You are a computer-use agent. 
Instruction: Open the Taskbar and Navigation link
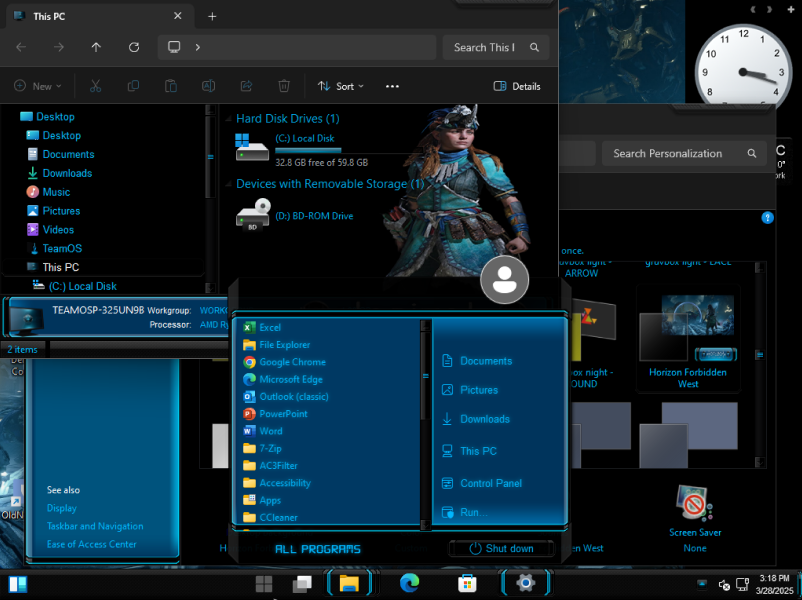(x=95, y=526)
